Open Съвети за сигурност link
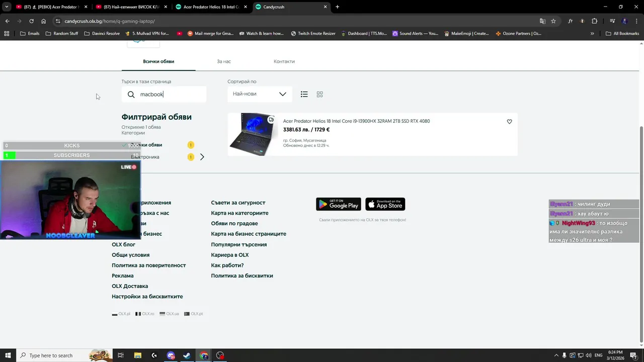 [238, 203]
